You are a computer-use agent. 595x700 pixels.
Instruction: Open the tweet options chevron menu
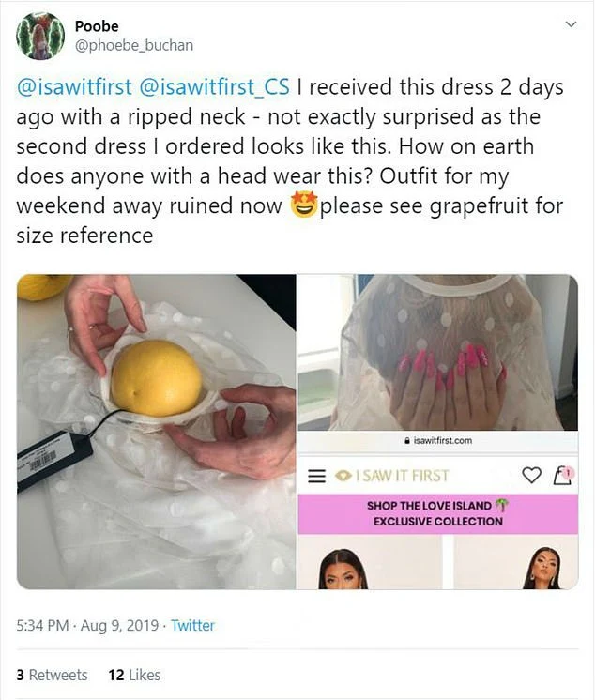tap(571, 24)
